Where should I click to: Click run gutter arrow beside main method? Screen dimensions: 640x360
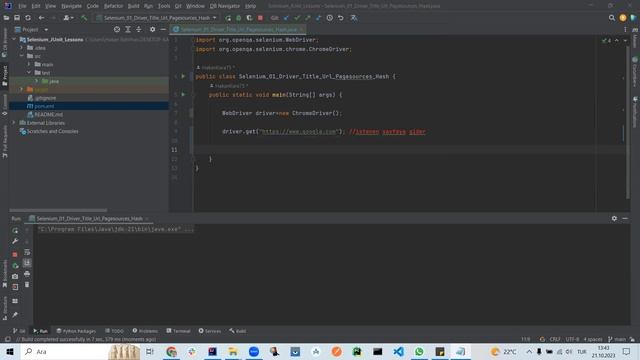point(183,95)
